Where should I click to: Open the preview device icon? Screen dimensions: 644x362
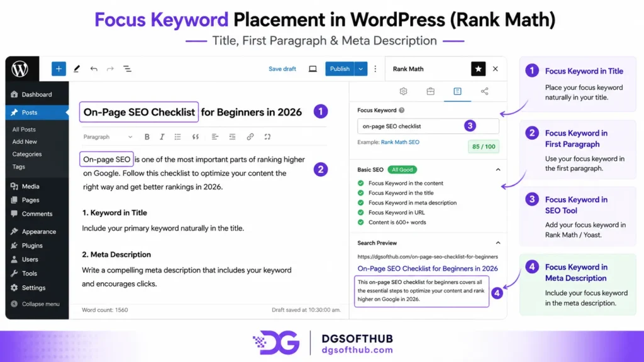(313, 69)
